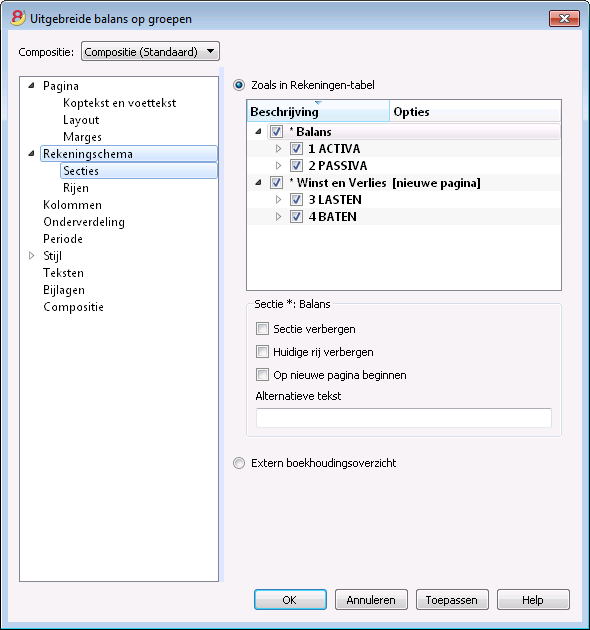Click the Toepassen button
This screenshot has height=630, width=590.
click(452, 600)
